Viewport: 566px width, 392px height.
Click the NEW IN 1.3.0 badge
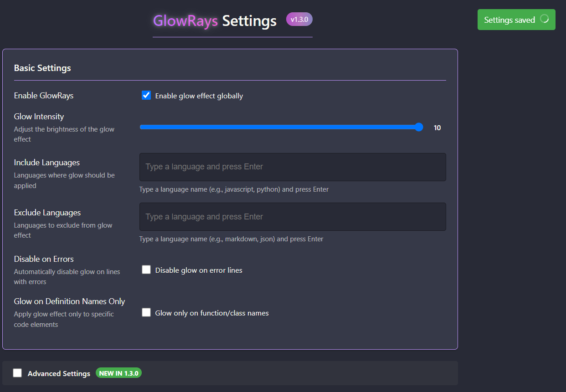(x=119, y=373)
